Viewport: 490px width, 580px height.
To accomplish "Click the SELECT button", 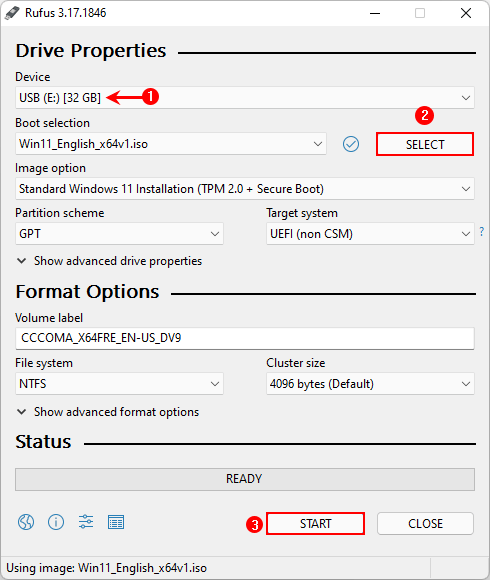I will click(425, 144).
